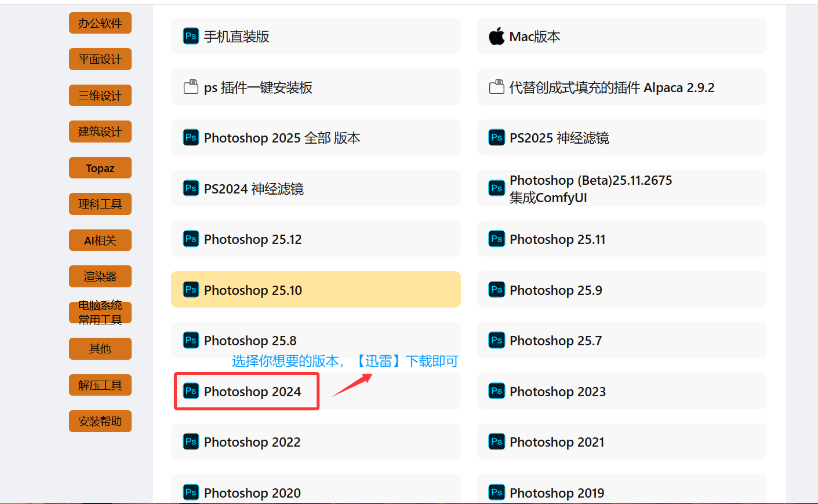This screenshot has height=504, width=818.
Task: Select the Topaz category
Action: coord(100,168)
